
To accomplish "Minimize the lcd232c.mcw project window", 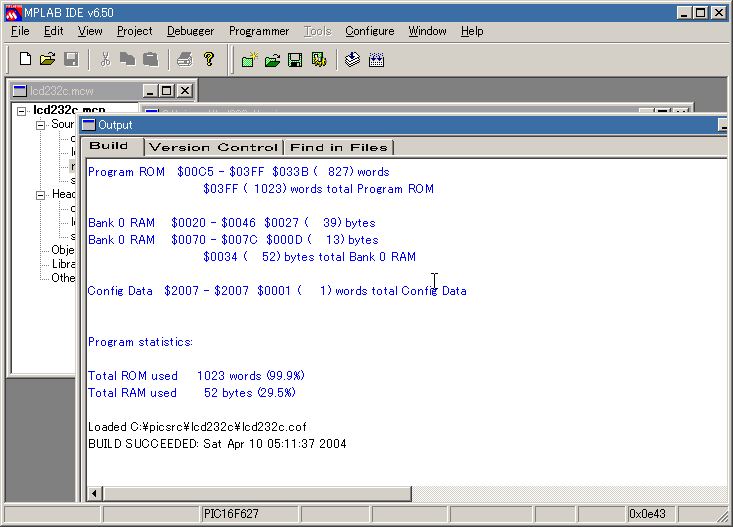I will [150, 91].
